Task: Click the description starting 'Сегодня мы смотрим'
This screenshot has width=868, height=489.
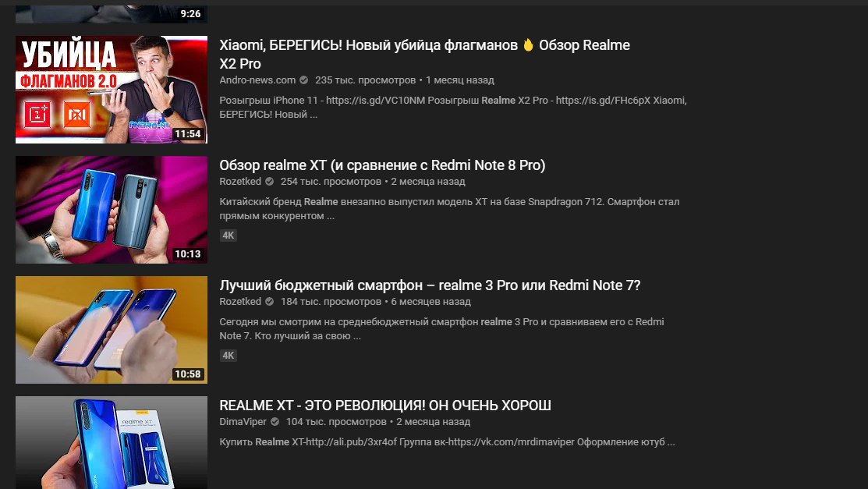Action: pyautogui.click(x=441, y=329)
